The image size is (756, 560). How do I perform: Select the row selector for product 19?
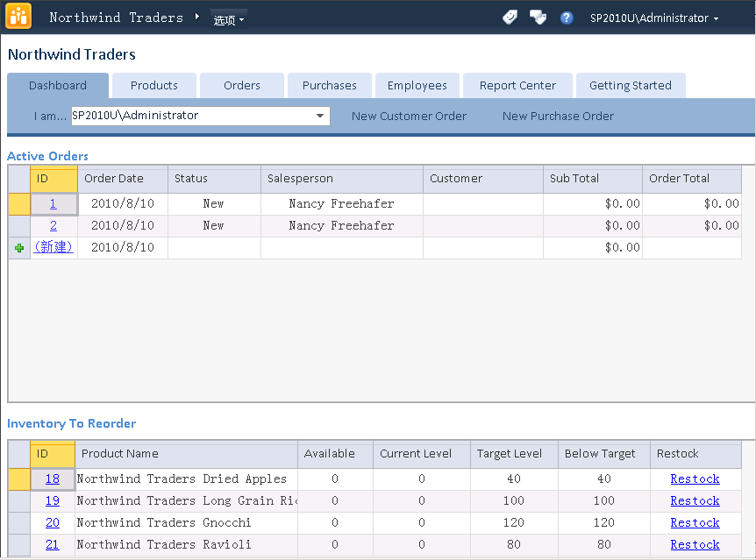click(19, 500)
